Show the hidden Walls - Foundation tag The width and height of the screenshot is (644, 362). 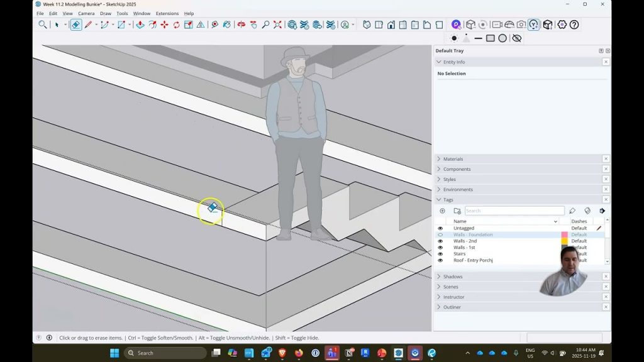tap(440, 235)
